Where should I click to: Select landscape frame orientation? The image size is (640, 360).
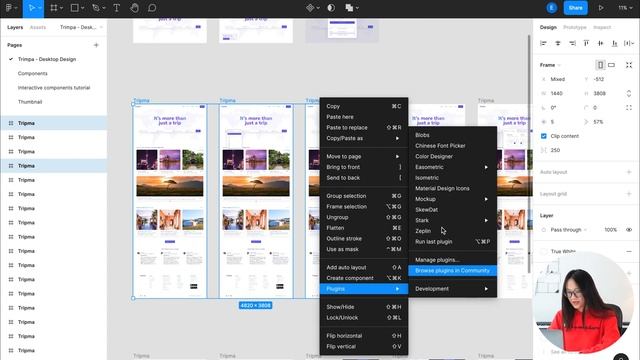pyautogui.click(x=611, y=65)
